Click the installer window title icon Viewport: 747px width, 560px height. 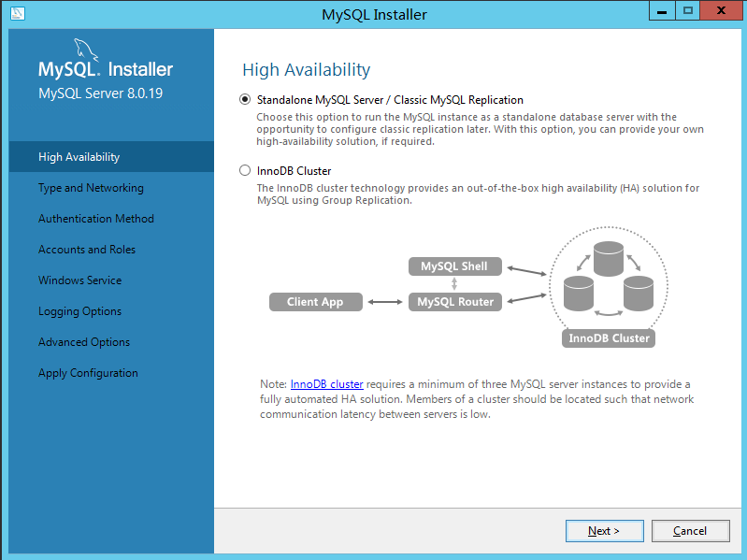pyautogui.click(x=18, y=13)
